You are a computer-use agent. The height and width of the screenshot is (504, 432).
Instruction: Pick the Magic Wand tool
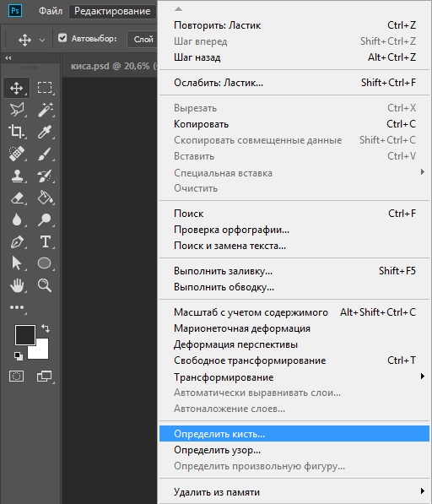click(45, 110)
